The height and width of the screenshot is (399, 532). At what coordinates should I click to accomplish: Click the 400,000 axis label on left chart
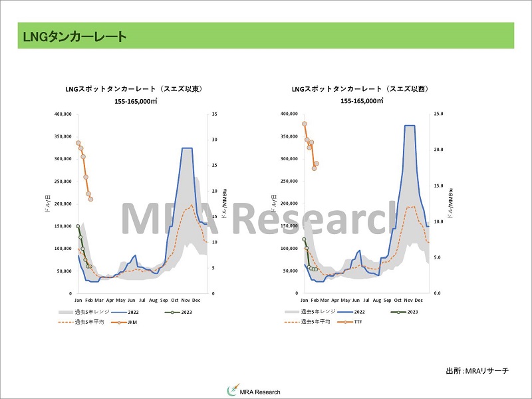tap(61, 114)
